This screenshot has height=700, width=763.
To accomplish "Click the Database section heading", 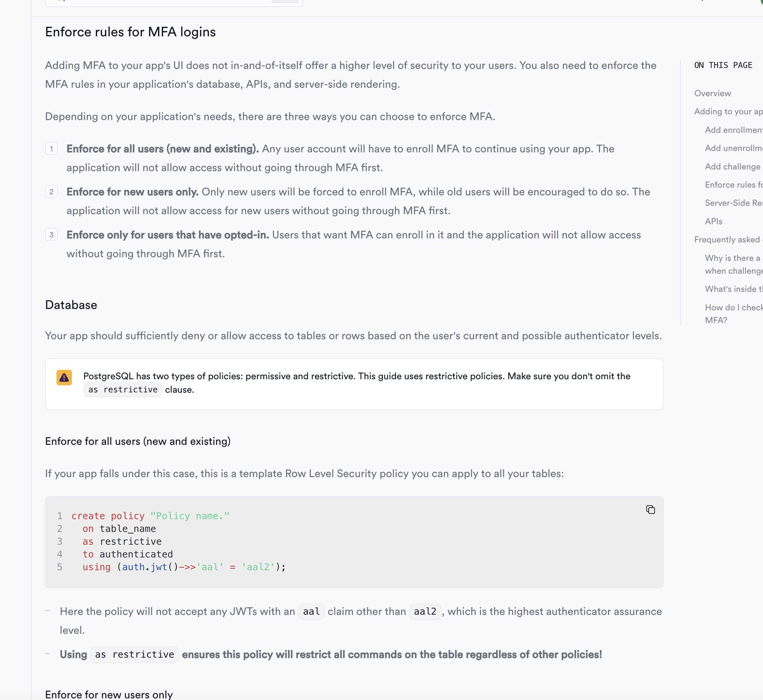I will (71, 305).
